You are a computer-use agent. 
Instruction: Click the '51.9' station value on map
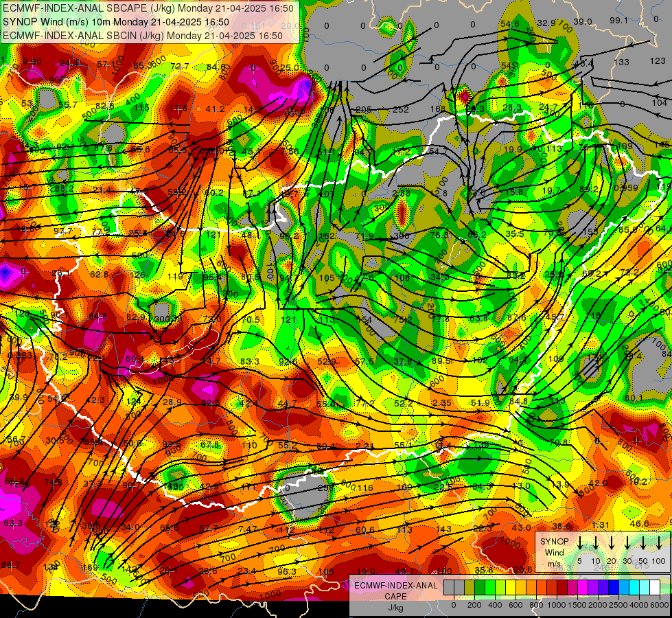coord(480,402)
